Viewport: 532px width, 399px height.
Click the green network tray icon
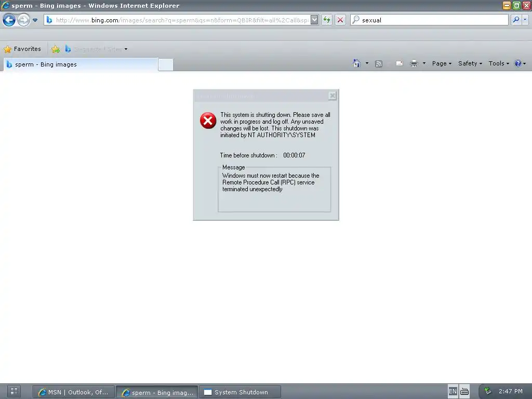point(488,391)
